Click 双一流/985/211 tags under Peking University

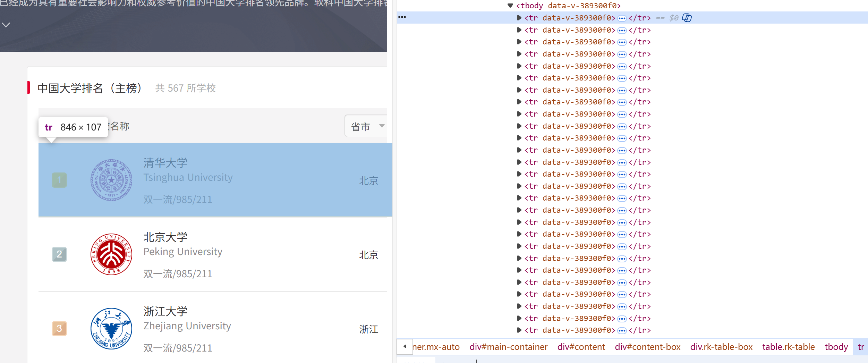pos(178,274)
